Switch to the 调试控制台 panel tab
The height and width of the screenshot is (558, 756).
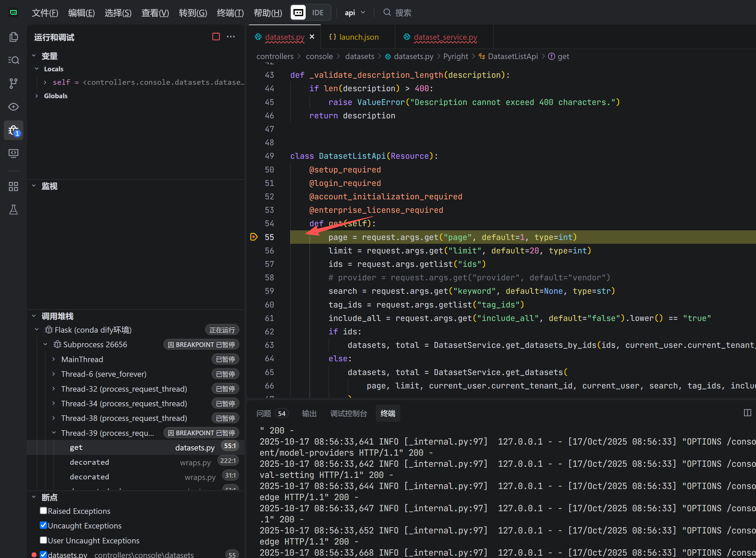click(x=348, y=413)
